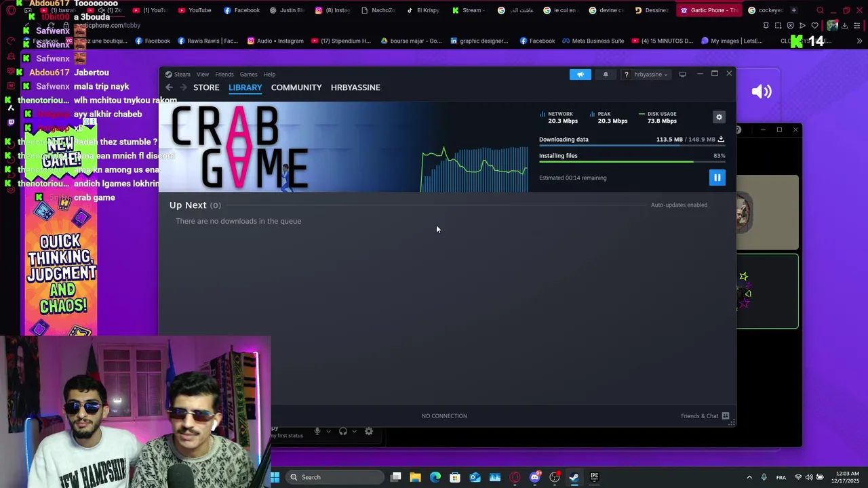Screen dimensions: 868x488
Task: Switch to the El Krispy browser tab
Action: click(x=423, y=10)
